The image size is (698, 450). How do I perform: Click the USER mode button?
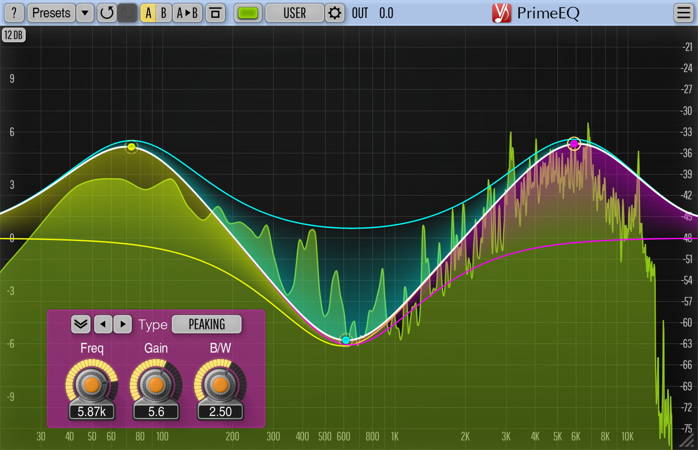coord(294,13)
